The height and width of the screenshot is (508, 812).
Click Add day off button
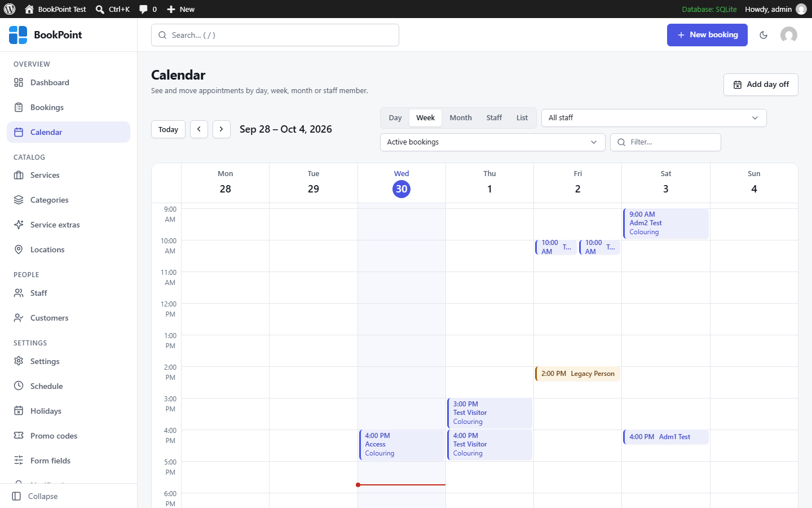tap(761, 85)
